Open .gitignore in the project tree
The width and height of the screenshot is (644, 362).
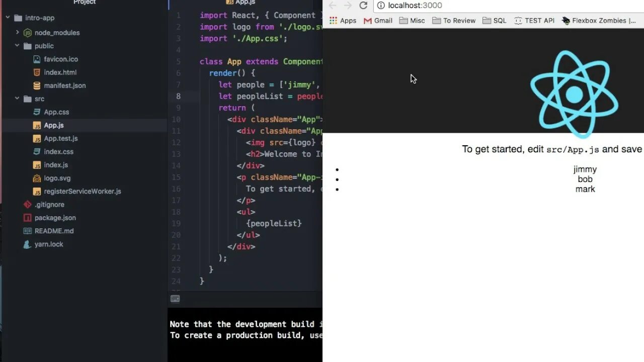coord(49,205)
